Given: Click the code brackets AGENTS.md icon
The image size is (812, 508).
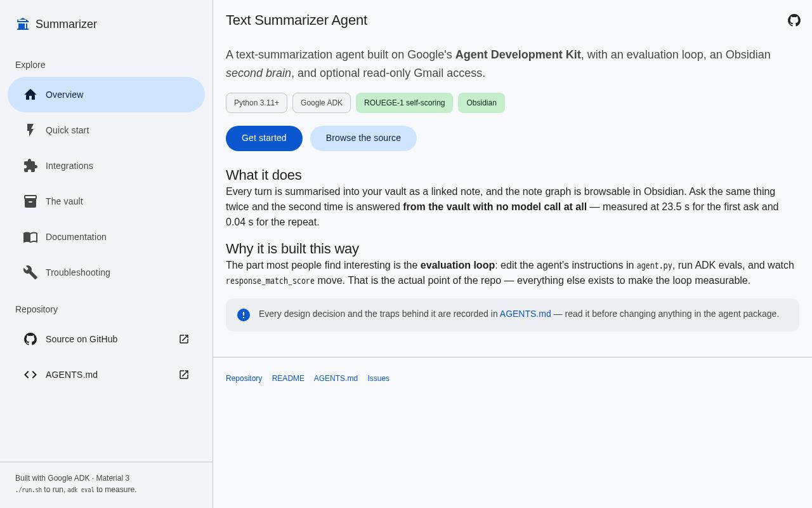Looking at the screenshot, I should (x=30, y=375).
